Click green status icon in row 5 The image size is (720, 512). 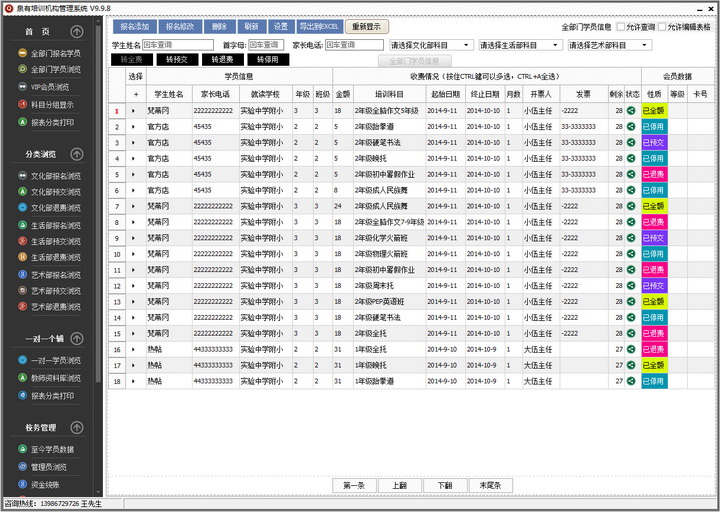(631, 174)
